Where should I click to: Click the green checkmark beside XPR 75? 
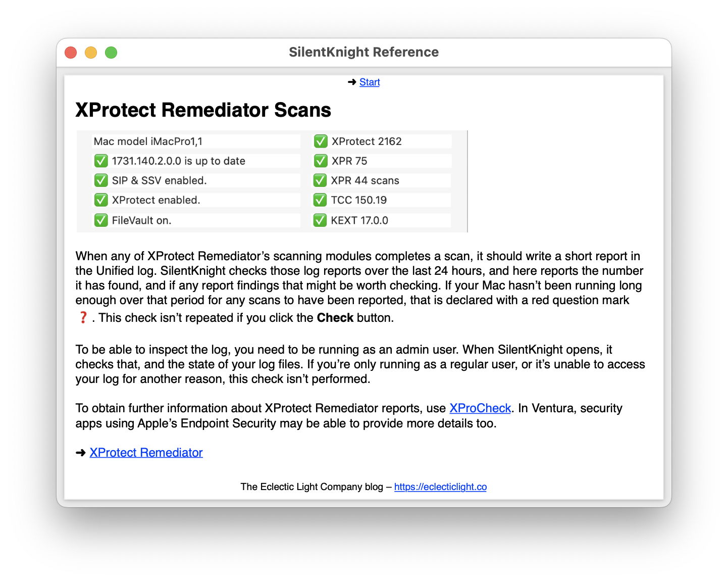coord(321,161)
